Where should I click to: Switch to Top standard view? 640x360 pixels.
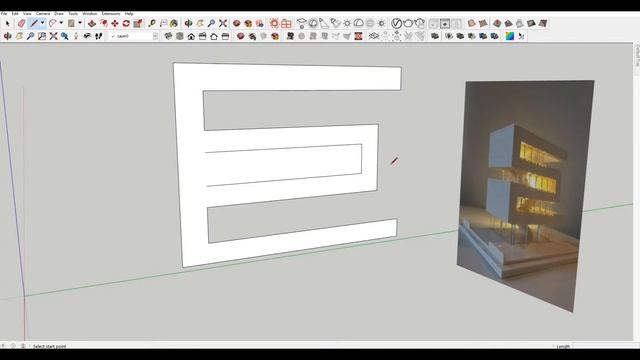[x=180, y=36]
